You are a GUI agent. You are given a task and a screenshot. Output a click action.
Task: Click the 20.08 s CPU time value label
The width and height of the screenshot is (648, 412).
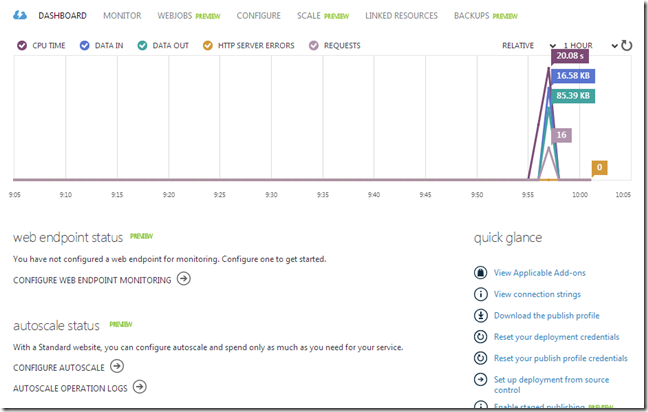[570, 56]
